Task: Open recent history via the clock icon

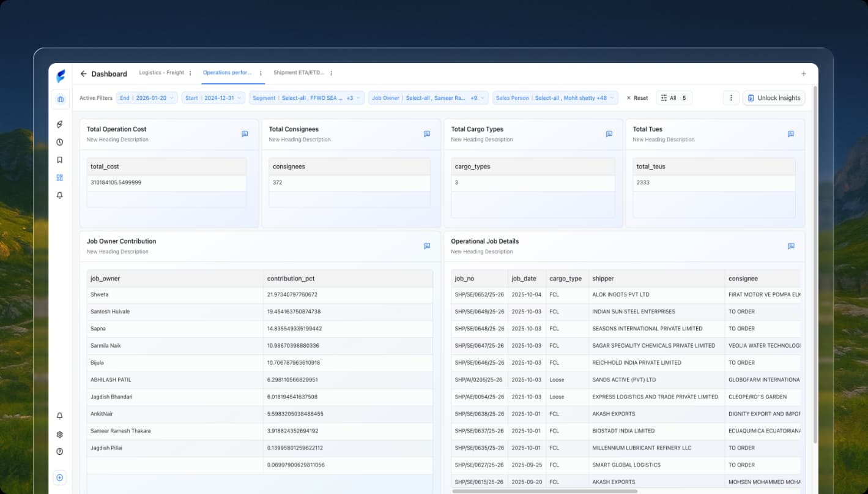Action: [x=59, y=141]
